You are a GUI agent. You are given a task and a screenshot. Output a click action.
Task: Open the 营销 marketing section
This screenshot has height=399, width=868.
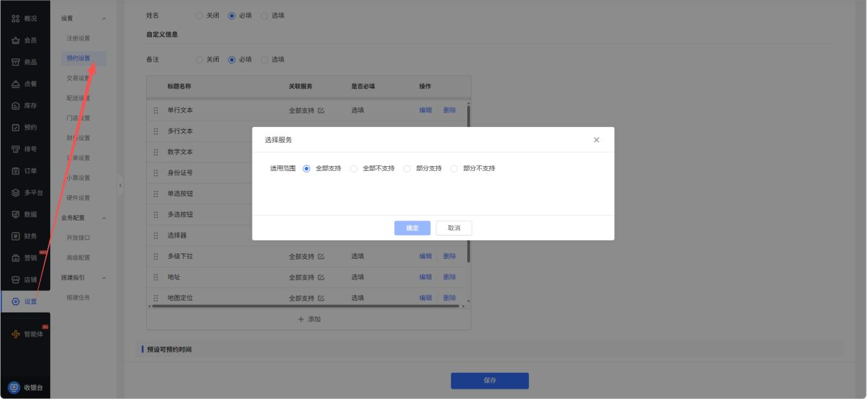click(x=25, y=258)
